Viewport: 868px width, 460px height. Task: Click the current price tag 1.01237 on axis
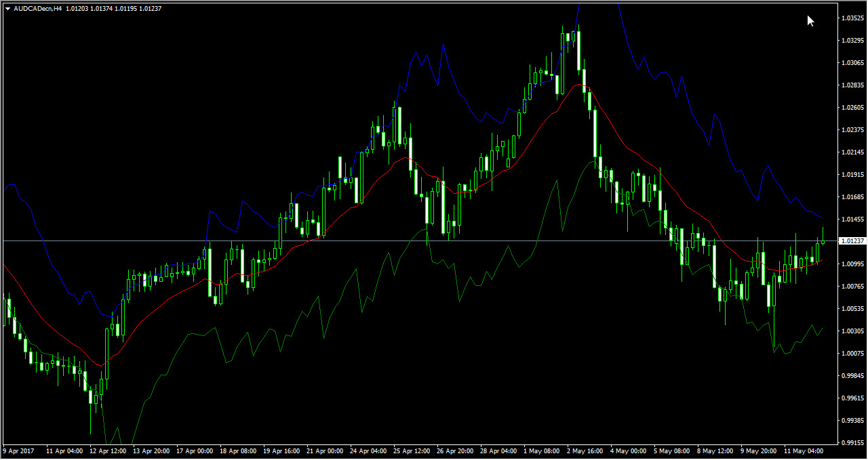[852, 241]
